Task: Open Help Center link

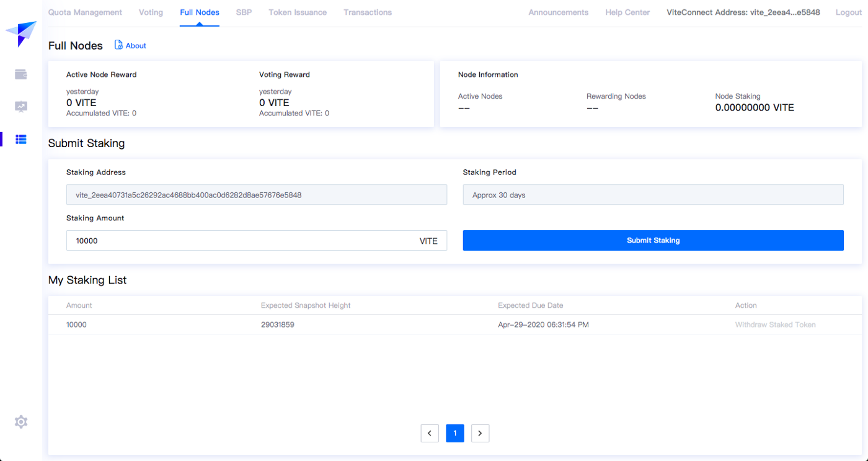Action: click(x=628, y=12)
